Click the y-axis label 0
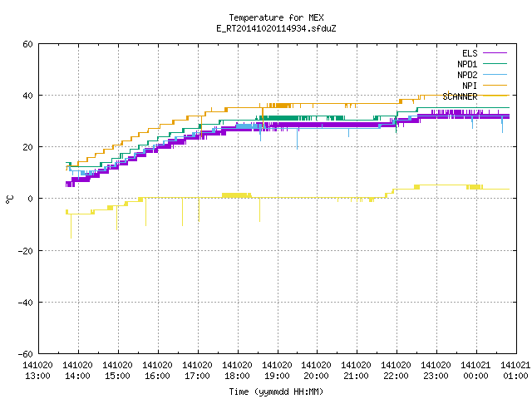Viewport: 532px width, 399px height. 30,199
